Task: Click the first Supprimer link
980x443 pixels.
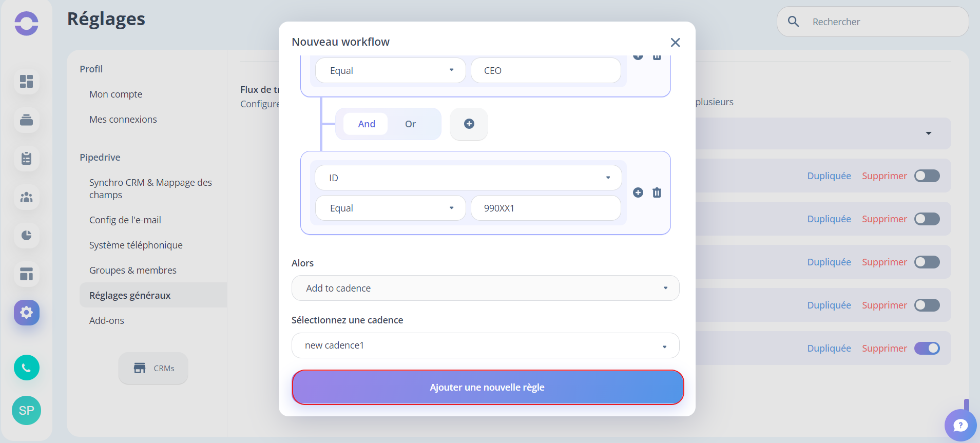Action: pyautogui.click(x=884, y=176)
